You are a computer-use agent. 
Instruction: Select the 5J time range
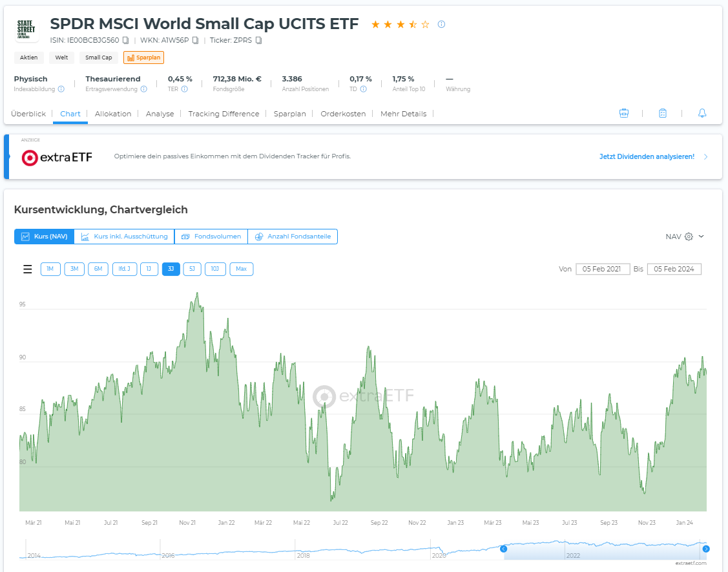tap(192, 269)
